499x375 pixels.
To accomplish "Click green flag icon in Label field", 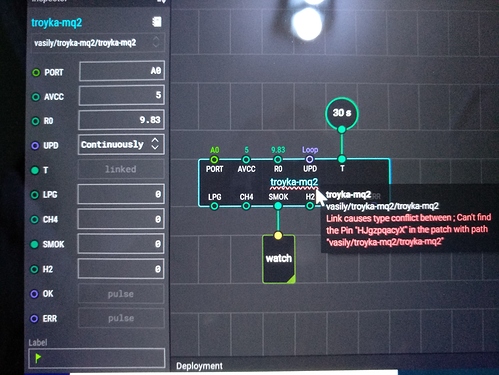I will pos(38,358).
